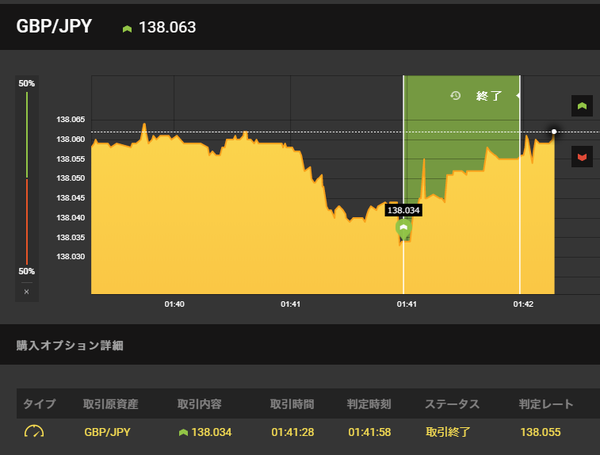The image size is (600, 455).
Task: Click the 138.050 price axis label
Action: coord(70,178)
